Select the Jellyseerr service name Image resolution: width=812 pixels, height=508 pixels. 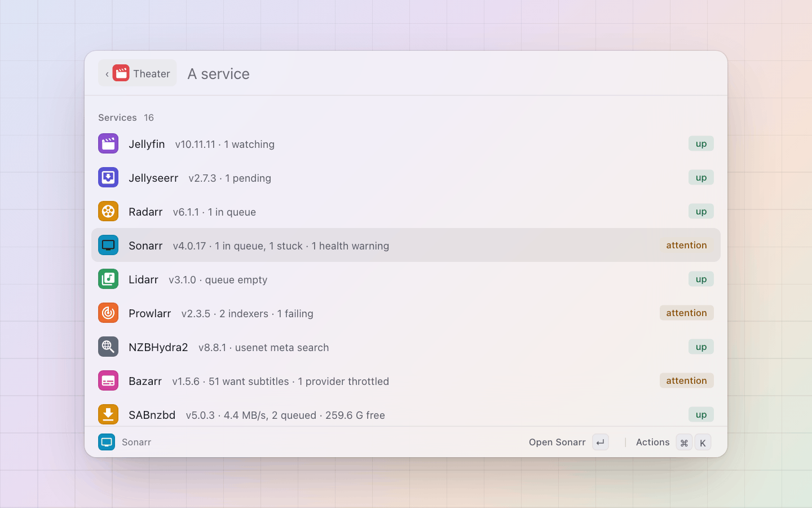153,178
